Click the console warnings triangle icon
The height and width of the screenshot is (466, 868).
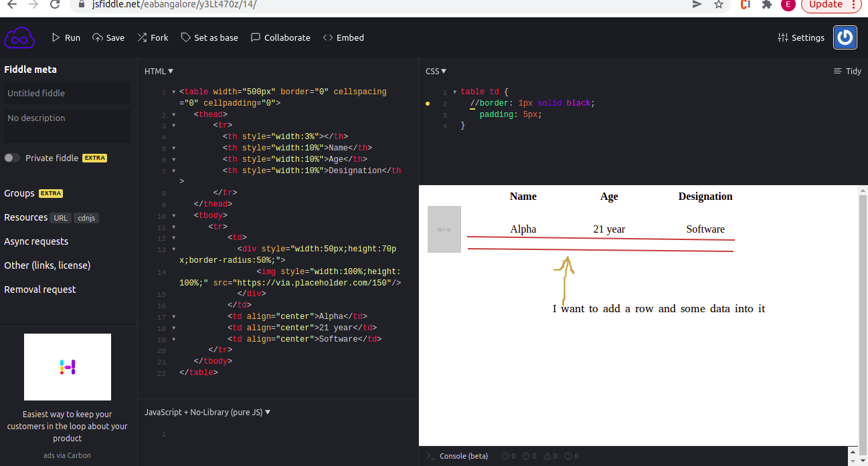[548, 456]
